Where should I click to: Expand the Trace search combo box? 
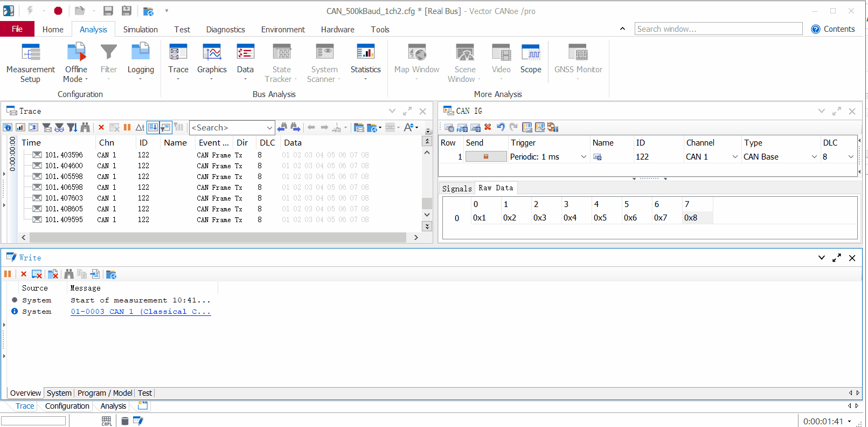tap(269, 128)
